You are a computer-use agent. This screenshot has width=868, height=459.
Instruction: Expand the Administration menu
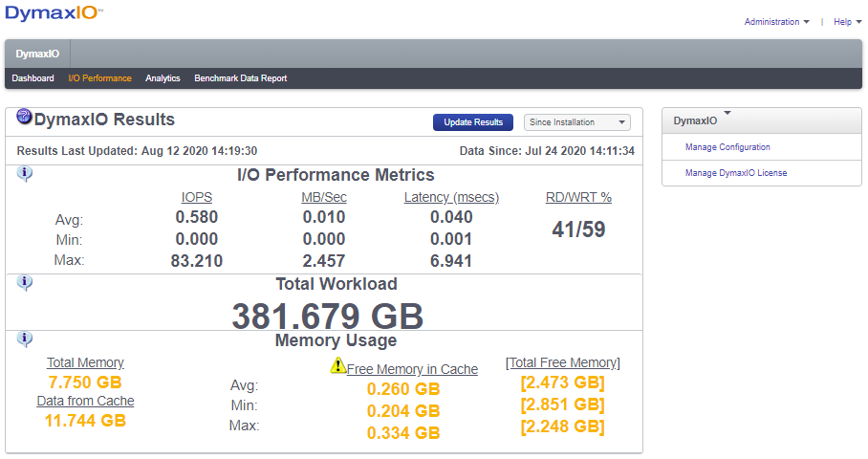tap(776, 22)
